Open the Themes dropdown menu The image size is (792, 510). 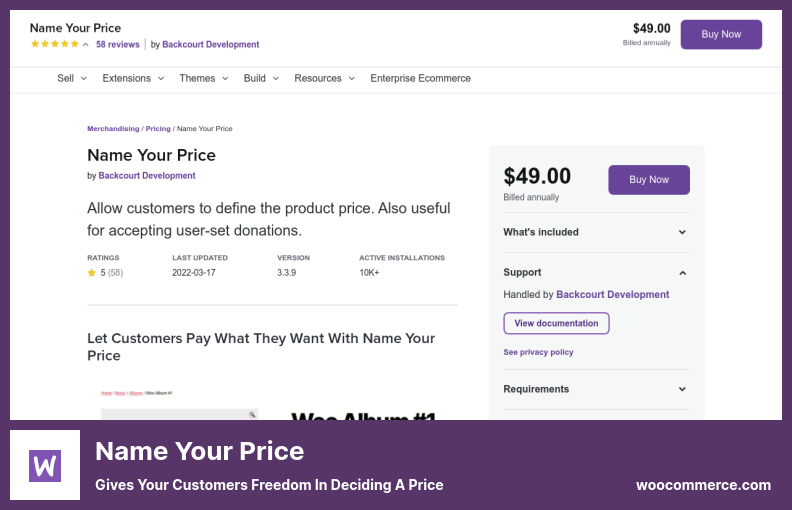tap(203, 78)
